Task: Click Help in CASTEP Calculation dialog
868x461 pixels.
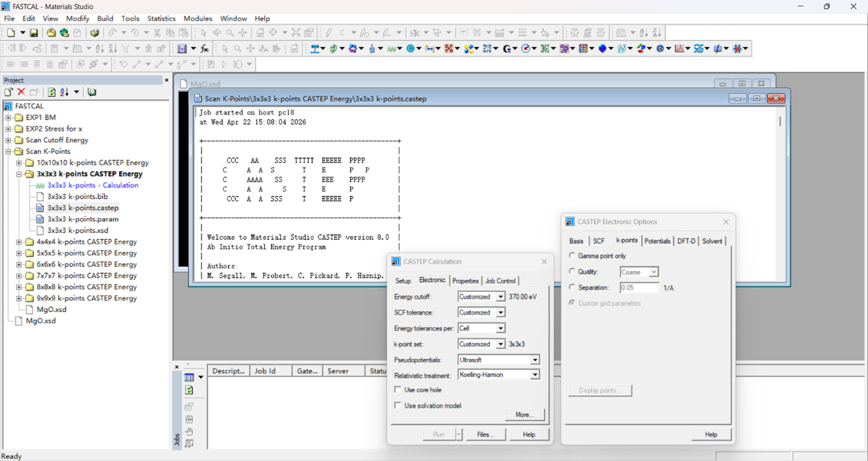Action: (x=529, y=435)
